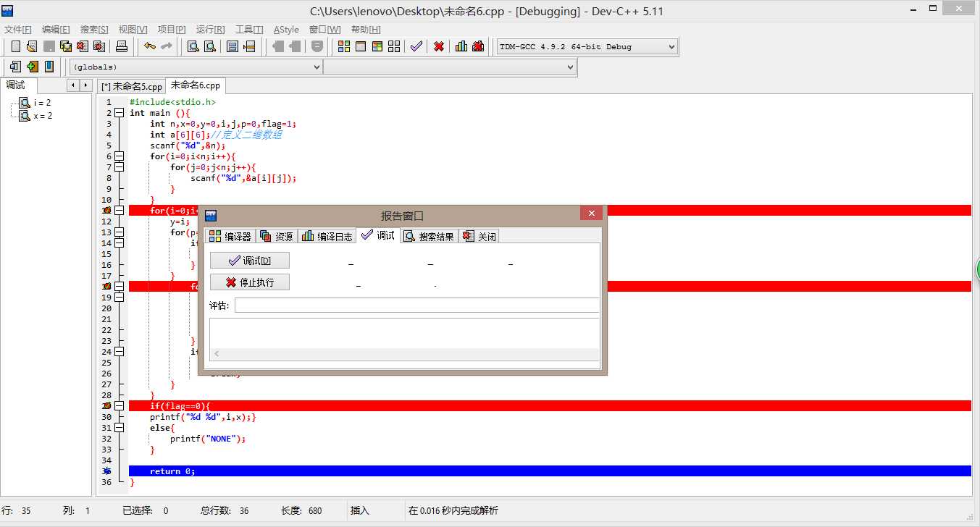Open the 运行[R] menu
Screen dimensions: 980x527
pos(211,30)
